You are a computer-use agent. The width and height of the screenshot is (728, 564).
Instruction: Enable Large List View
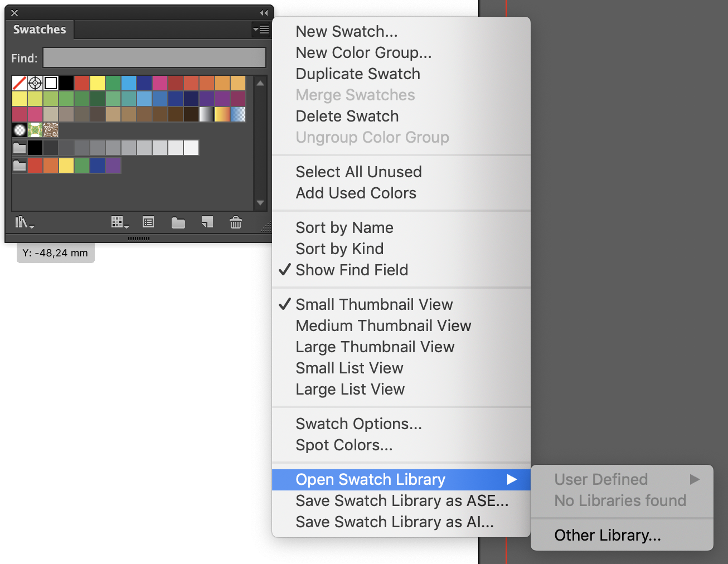[350, 389]
